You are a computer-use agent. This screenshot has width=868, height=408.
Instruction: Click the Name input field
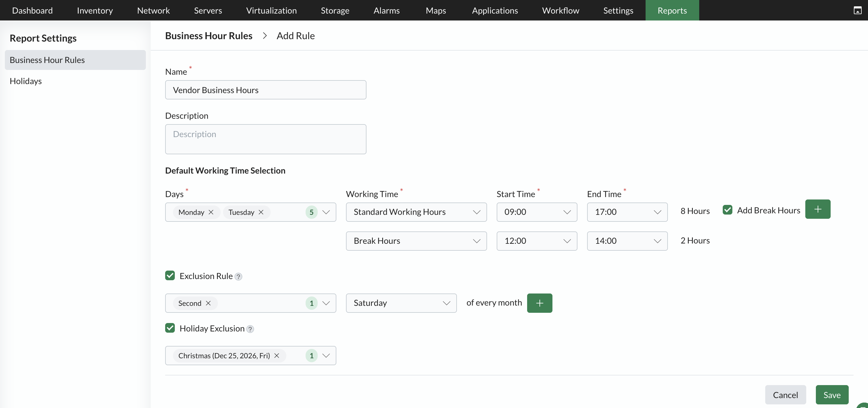(266, 90)
